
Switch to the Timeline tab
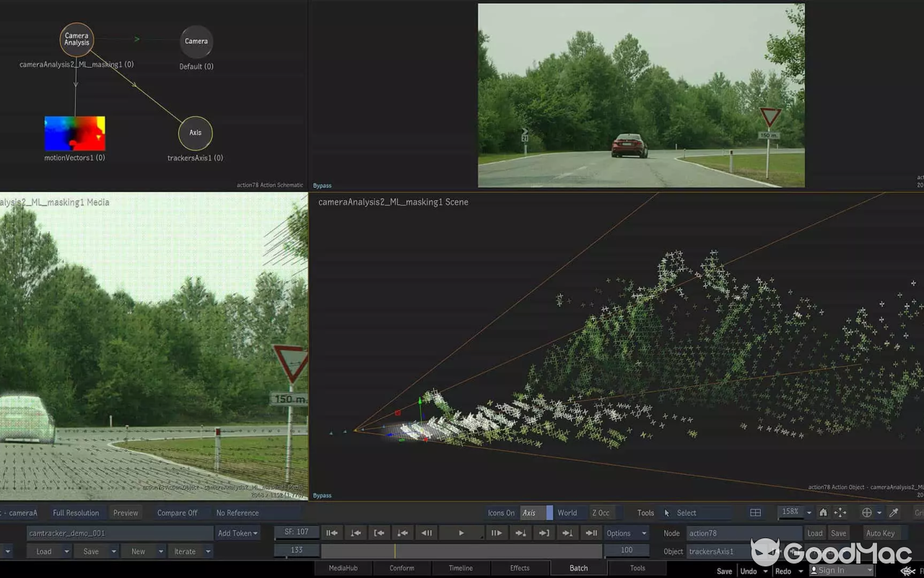point(461,568)
